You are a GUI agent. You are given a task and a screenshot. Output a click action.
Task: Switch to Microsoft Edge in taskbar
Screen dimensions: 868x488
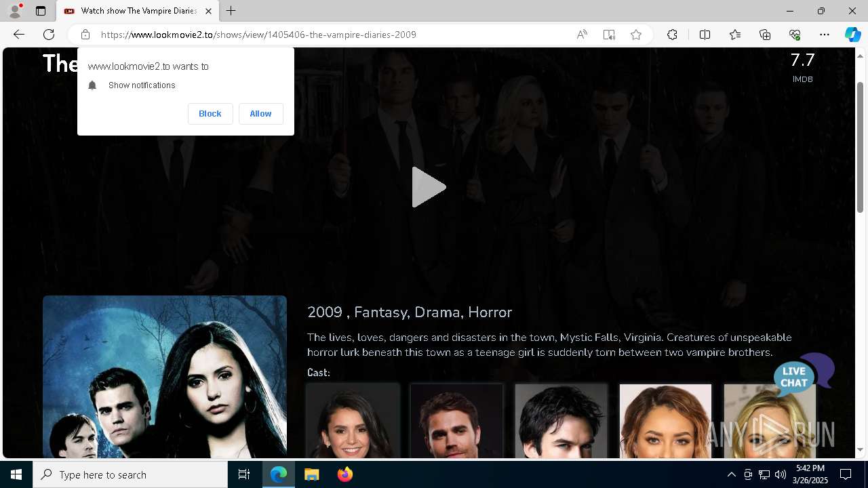pos(279,474)
